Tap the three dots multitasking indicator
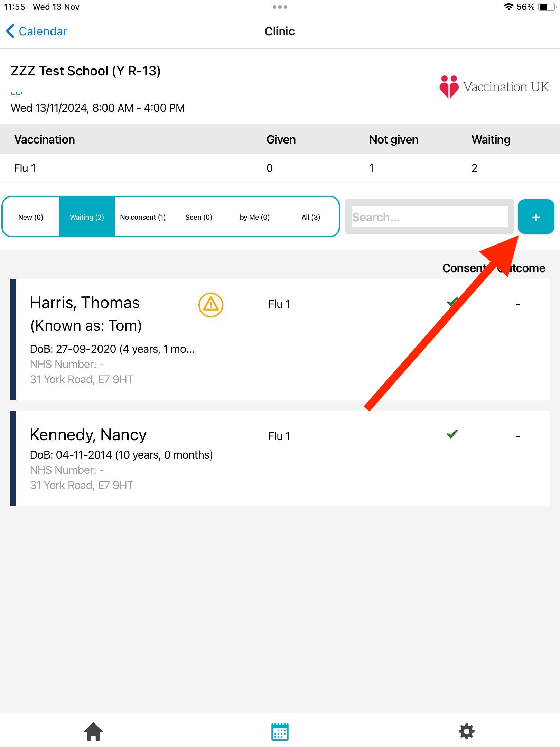560x747 pixels. tap(280, 7)
